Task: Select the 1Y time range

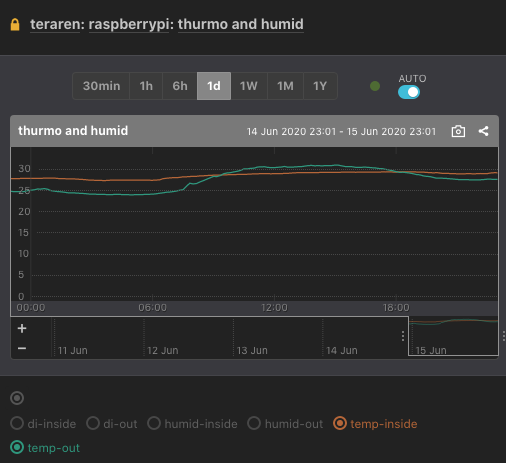Action: point(320,86)
